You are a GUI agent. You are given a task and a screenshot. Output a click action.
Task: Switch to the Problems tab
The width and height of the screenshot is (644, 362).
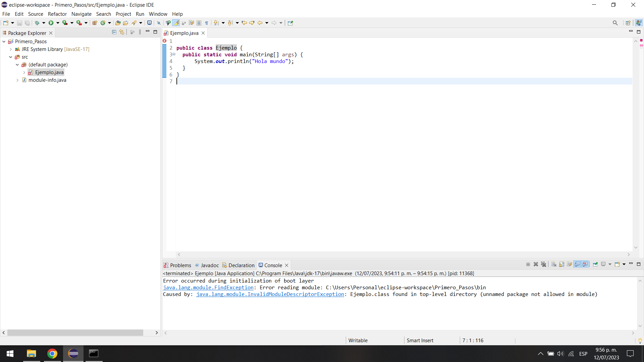coord(177,265)
